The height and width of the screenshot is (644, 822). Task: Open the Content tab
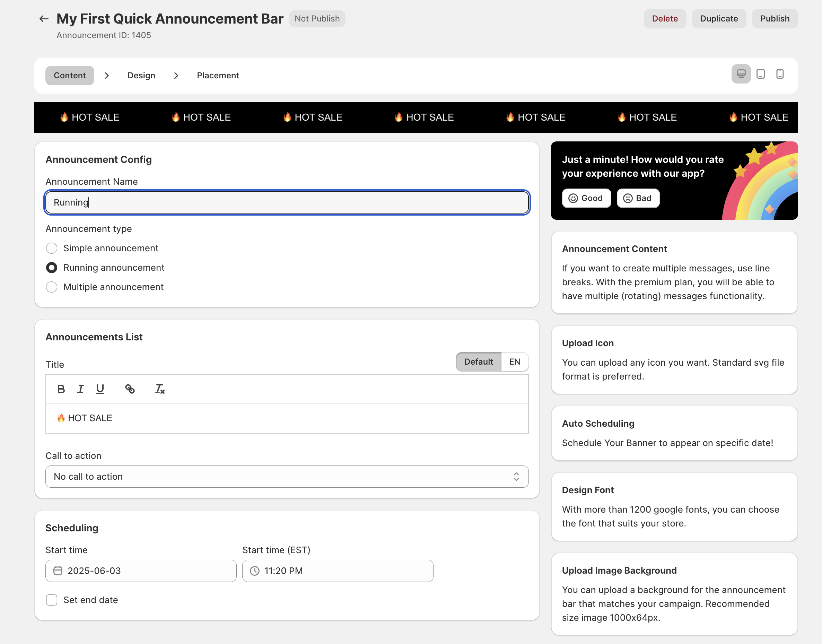pos(70,76)
